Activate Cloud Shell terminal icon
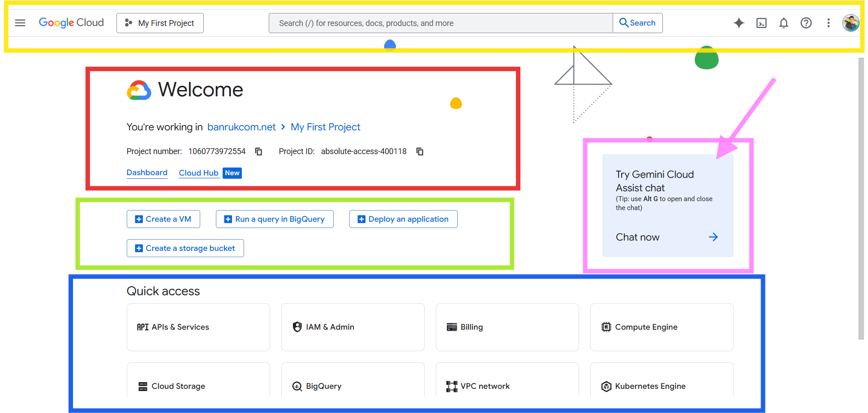 click(x=761, y=23)
